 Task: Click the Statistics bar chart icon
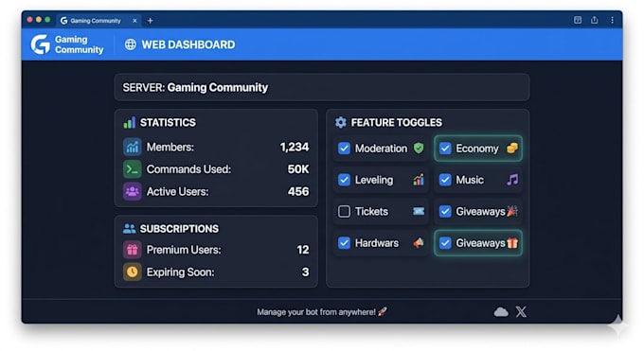click(x=130, y=122)
